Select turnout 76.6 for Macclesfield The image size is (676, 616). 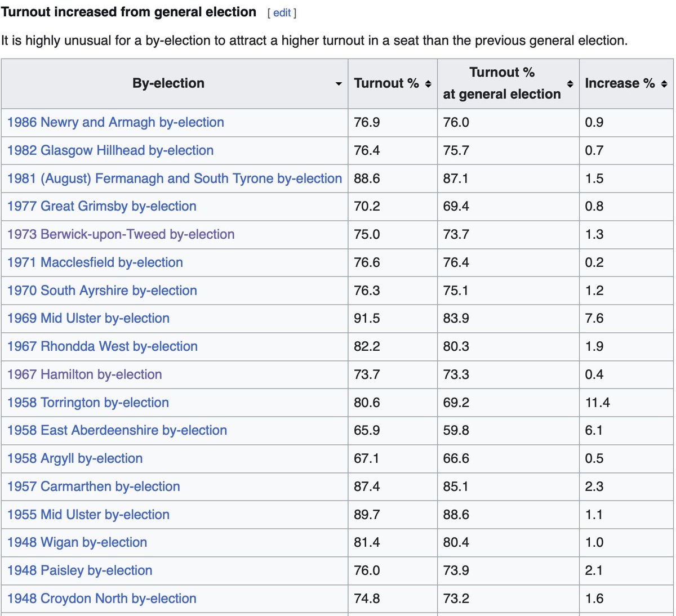click(x=367, y=262)
